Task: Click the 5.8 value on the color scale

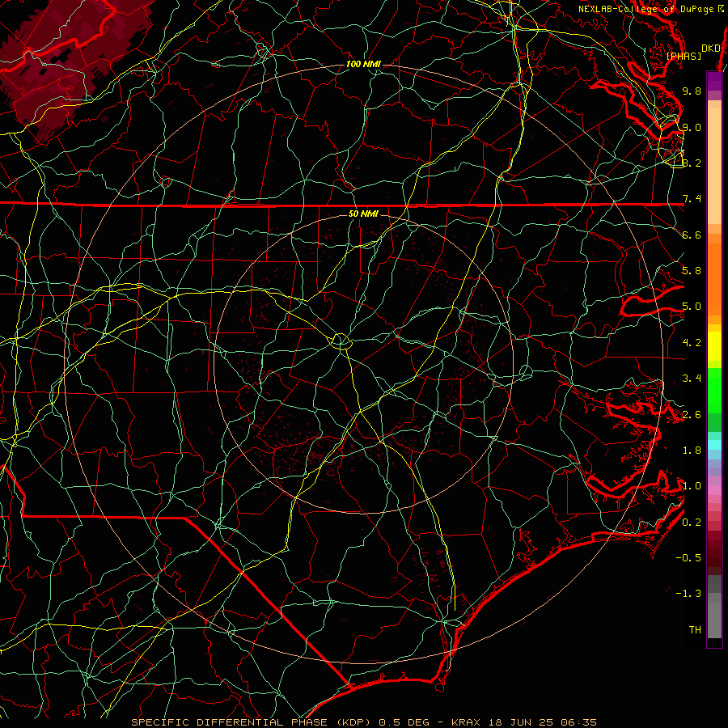Action: pos(692,271)
